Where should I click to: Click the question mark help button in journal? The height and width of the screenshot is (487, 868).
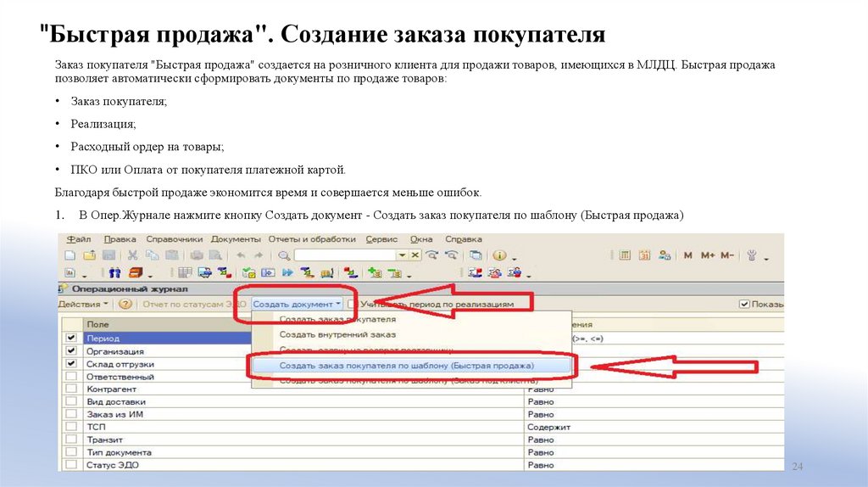(x=125, y=304)
